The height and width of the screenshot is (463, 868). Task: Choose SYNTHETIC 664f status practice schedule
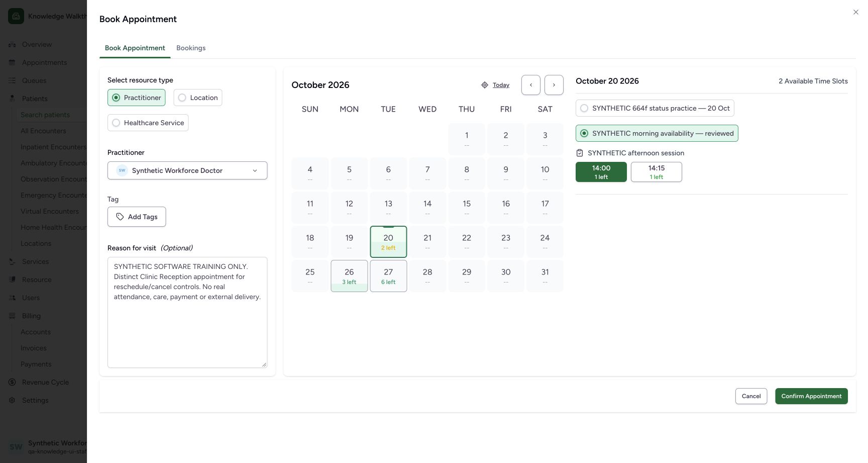click(x=655, y=108)
